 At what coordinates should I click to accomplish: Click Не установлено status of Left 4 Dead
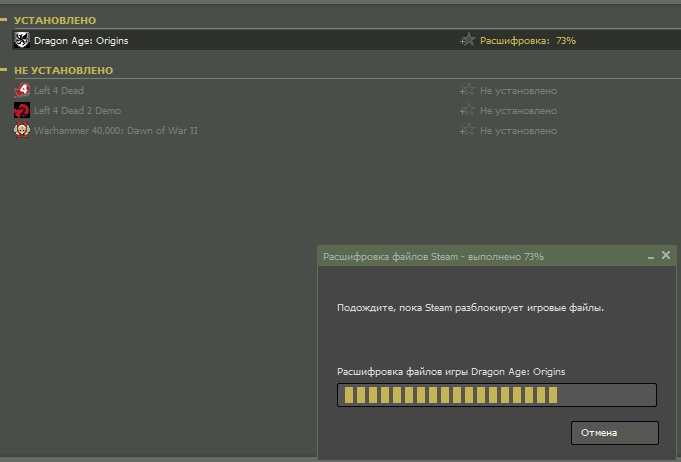(518, 91)
